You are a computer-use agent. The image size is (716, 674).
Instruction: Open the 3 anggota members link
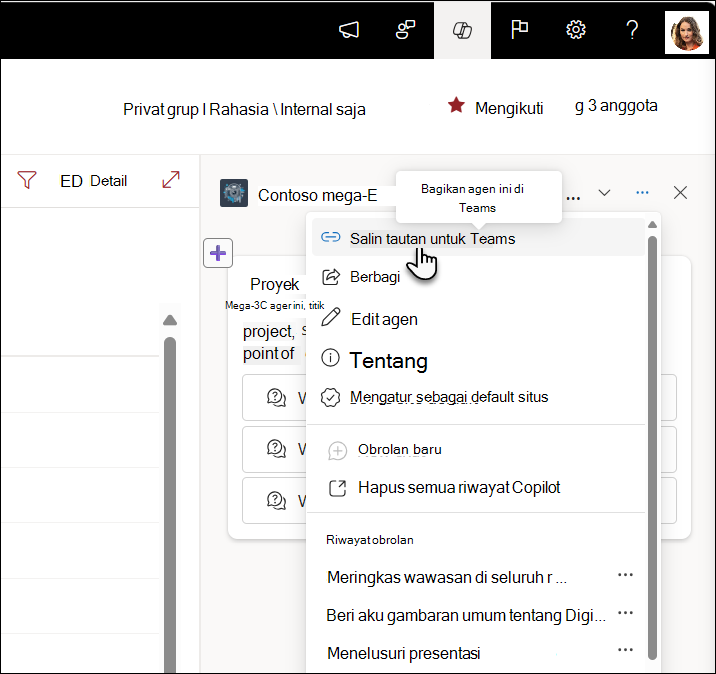click(x=616, y=106)
